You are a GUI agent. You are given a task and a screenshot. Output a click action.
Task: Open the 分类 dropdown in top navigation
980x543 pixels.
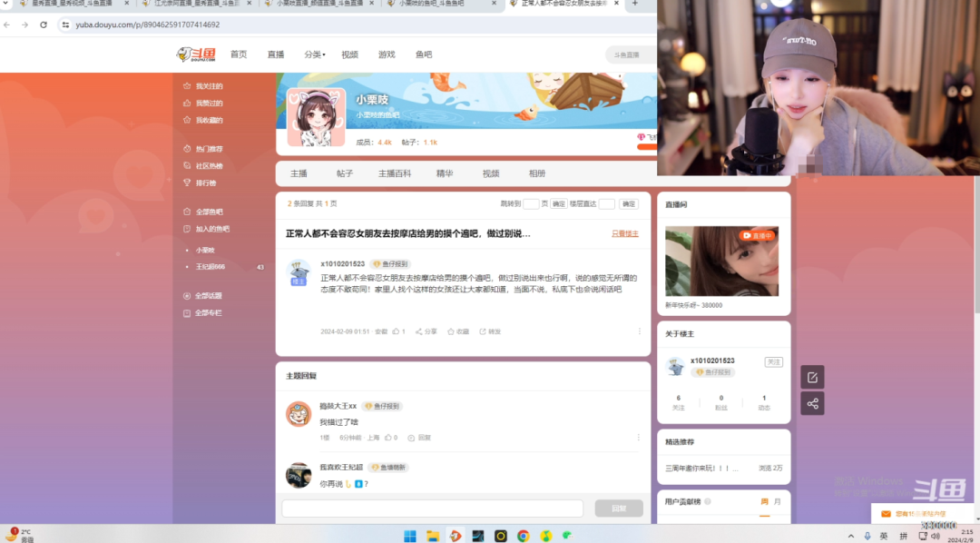point(314,54)
